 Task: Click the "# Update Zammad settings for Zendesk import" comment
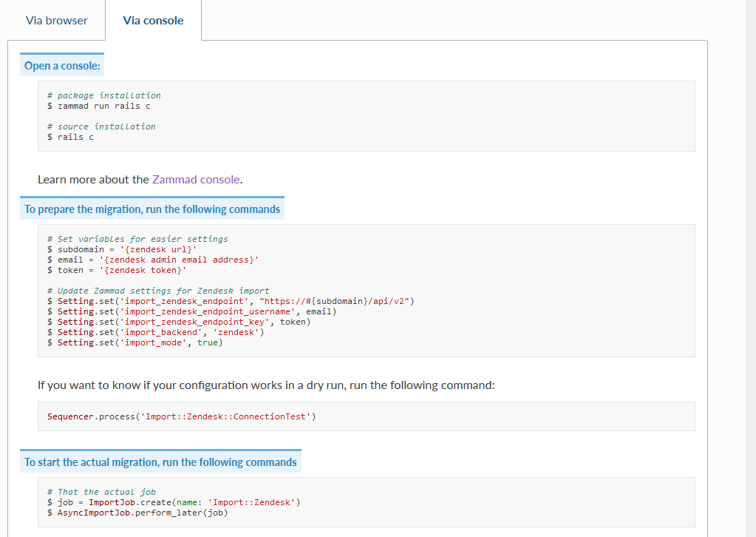[158, 291]
